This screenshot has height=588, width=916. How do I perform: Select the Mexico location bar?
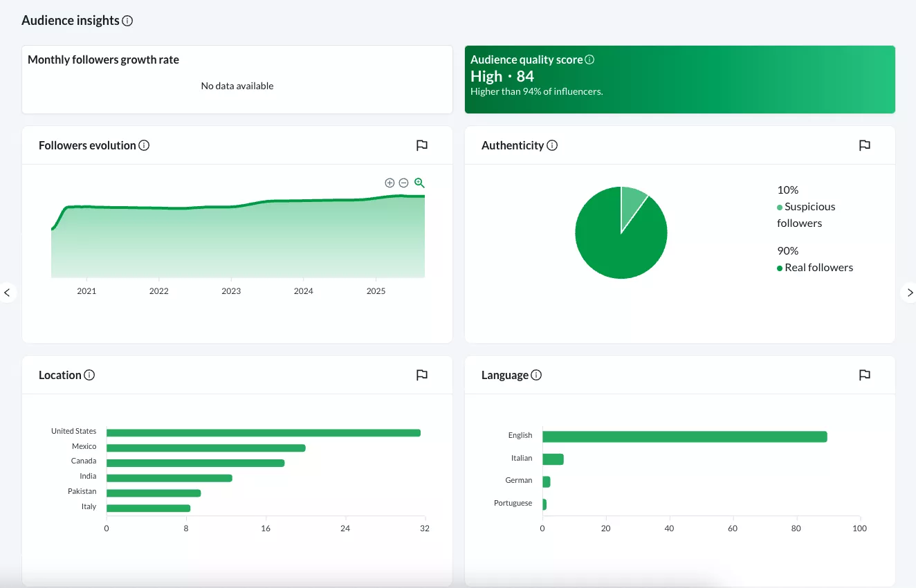point(206,448)
